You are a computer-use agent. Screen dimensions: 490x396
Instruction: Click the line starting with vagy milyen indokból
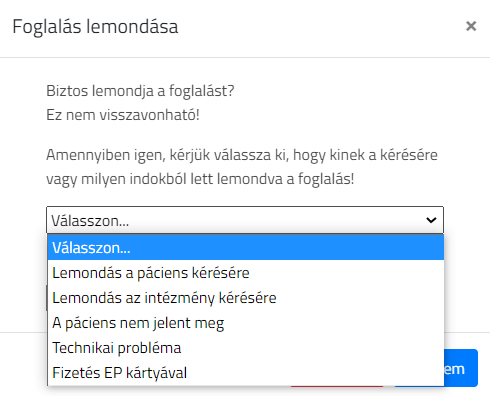[200, 179]
